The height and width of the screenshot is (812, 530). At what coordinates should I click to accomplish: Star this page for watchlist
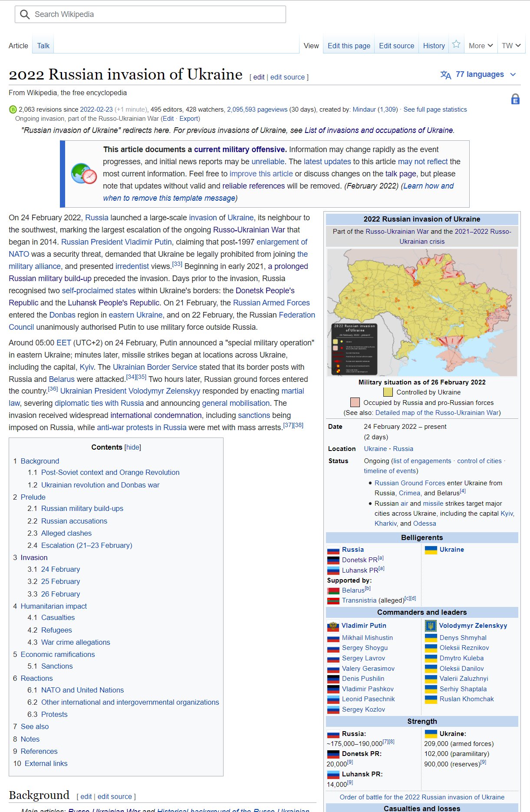[456, 44]
